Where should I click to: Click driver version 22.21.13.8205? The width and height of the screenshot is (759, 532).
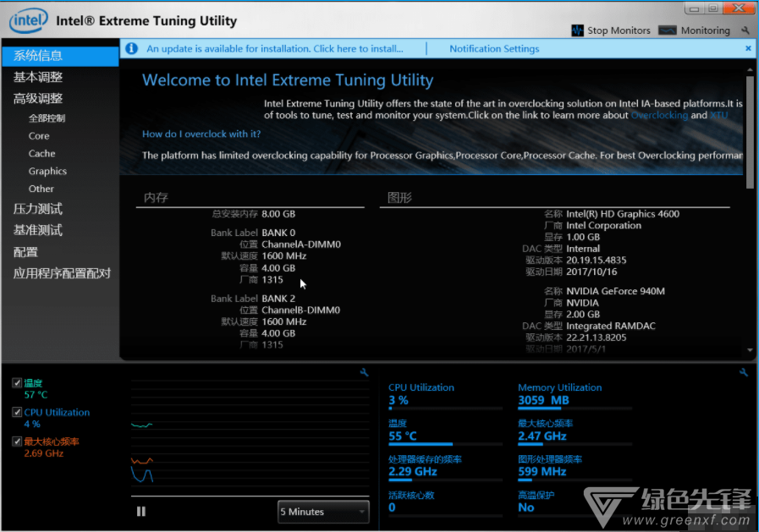point(597,337)
